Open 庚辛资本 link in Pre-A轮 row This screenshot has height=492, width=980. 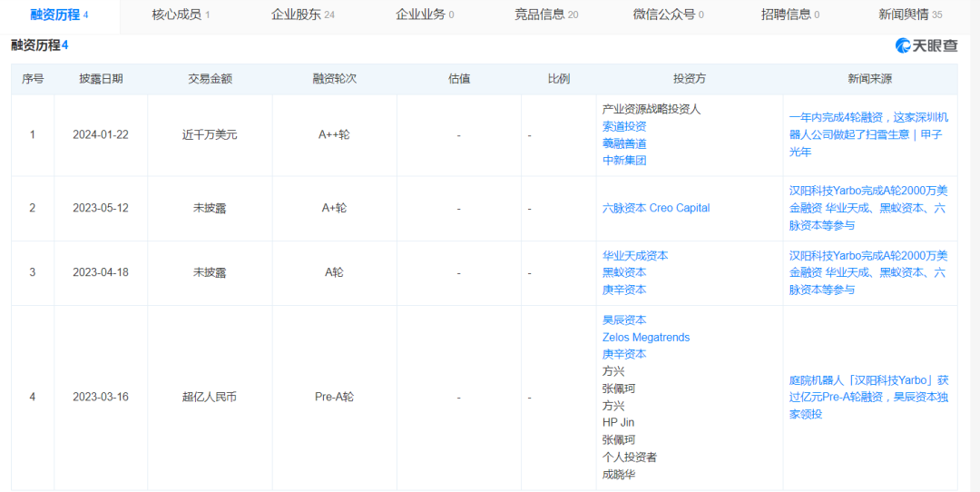pyautogui.click(x=623, y=354)
